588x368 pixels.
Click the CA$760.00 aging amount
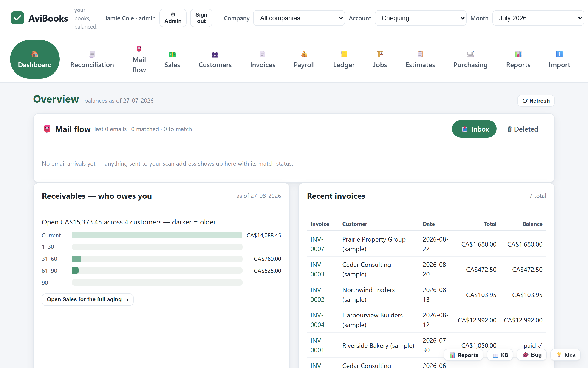(x=267, y=259)
